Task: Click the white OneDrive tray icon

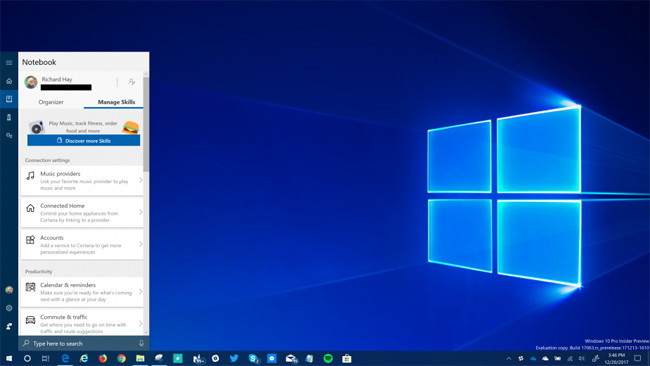Action: pyautogui.click(x=546, y=359)
